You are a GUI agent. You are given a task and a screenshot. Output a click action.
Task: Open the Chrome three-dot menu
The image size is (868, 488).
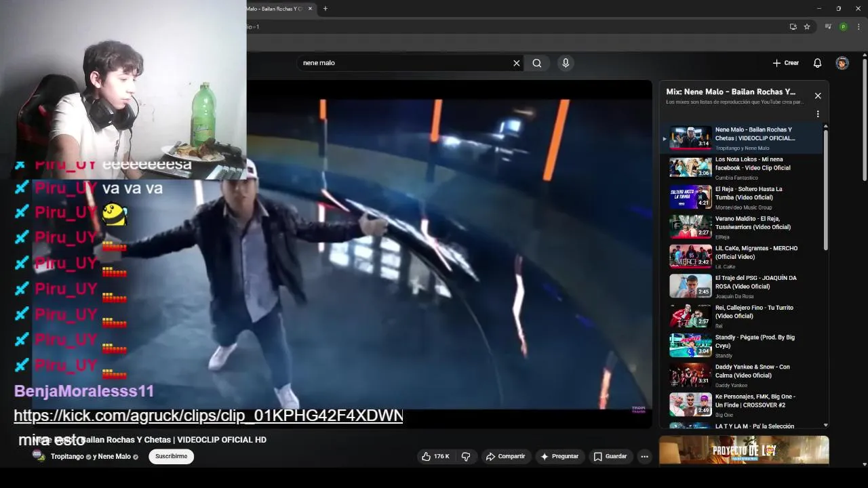(x=858, y=26)
